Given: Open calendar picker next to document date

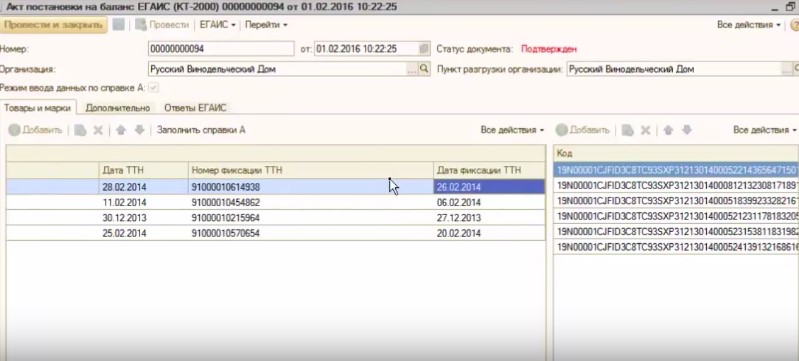Looking at the screenshot, I should [424, 49].
